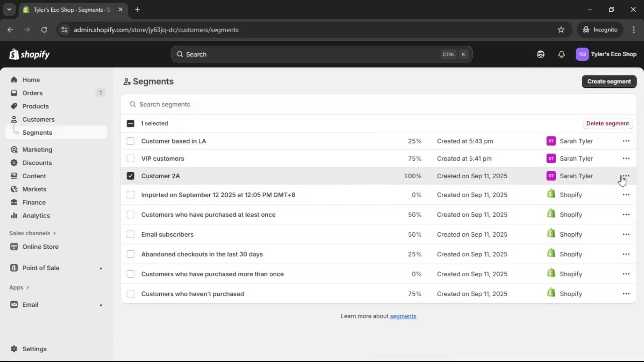Expand the Sales channels section
Screen dimensions: 644x362
click(32, 233)
